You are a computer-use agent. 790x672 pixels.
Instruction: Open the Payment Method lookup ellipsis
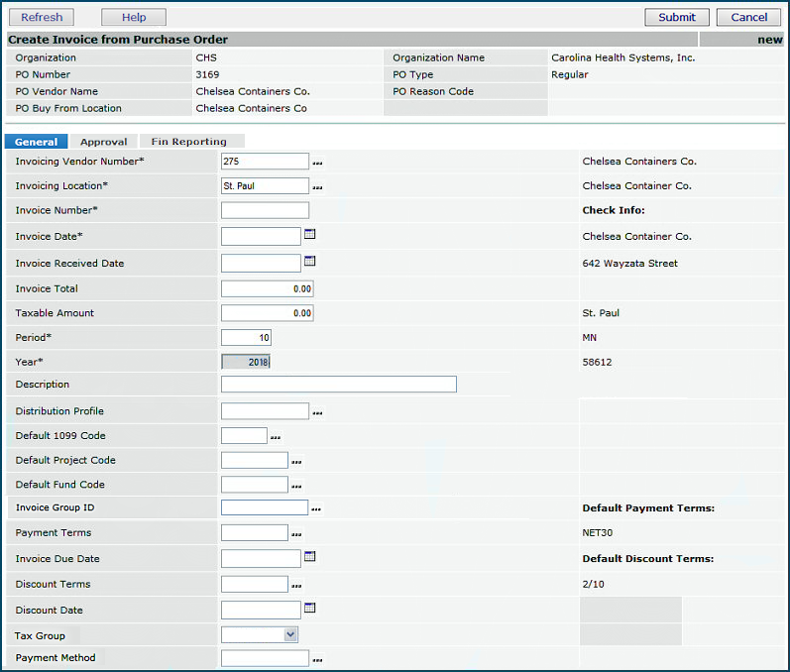(x=318, y=658)
